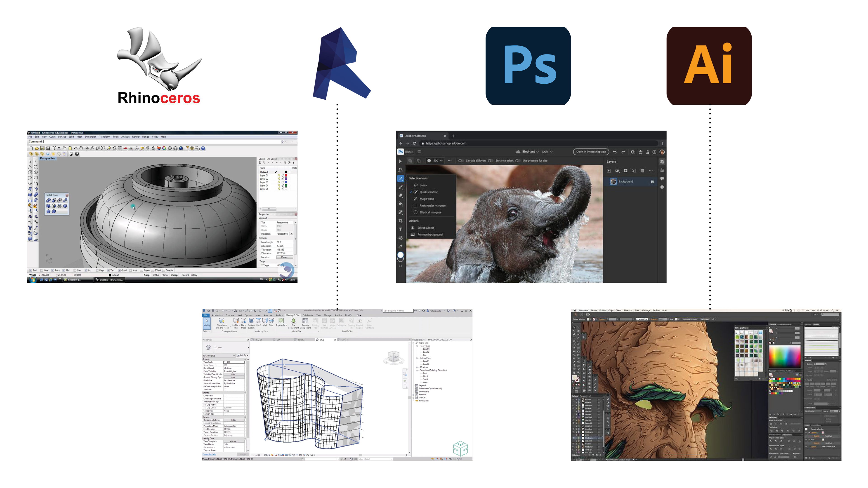
Task: Click the In-Place Mass tool in Revit
Action: click(236, 323)
